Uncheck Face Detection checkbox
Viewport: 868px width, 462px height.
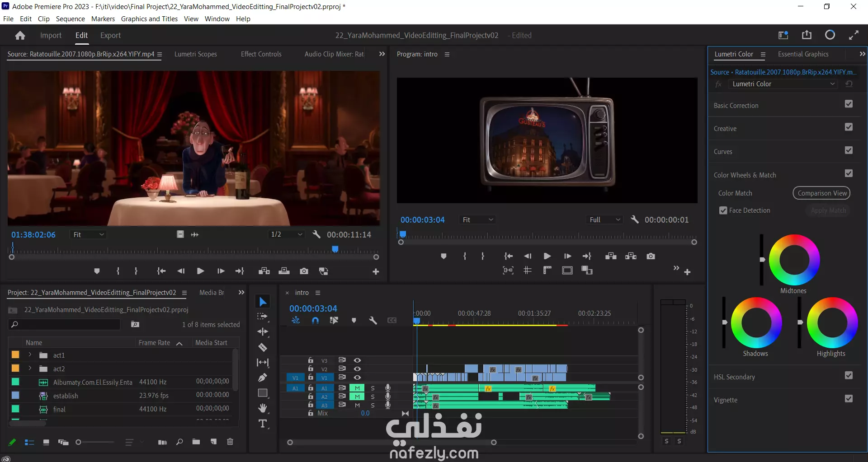tap(723, 210)
